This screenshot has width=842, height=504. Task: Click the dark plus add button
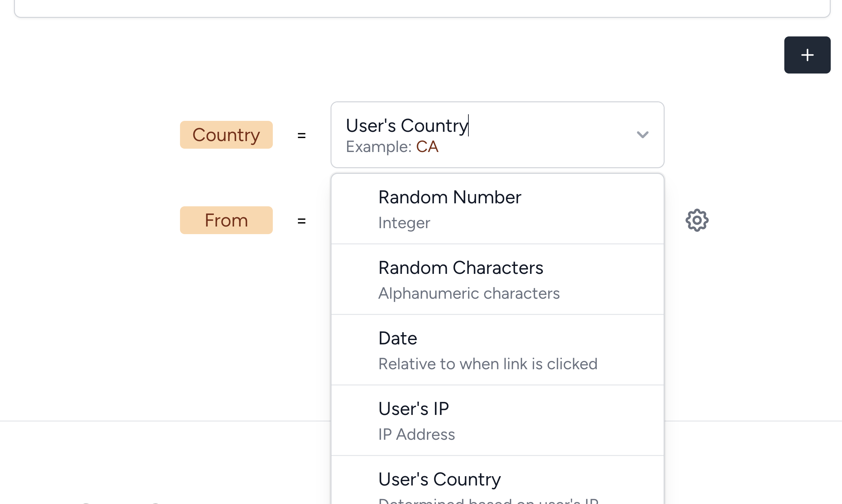click(x=807, y=55)
